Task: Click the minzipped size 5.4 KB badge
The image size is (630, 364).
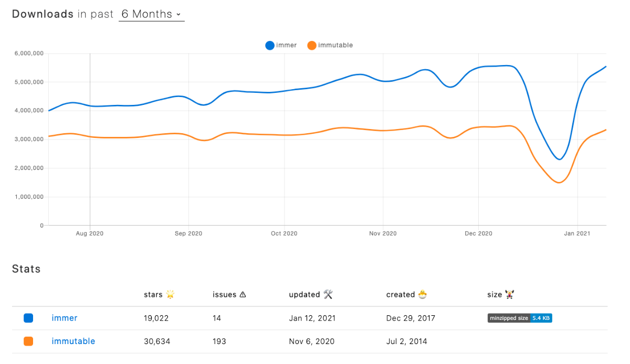Action: click(x=520, y=318)
